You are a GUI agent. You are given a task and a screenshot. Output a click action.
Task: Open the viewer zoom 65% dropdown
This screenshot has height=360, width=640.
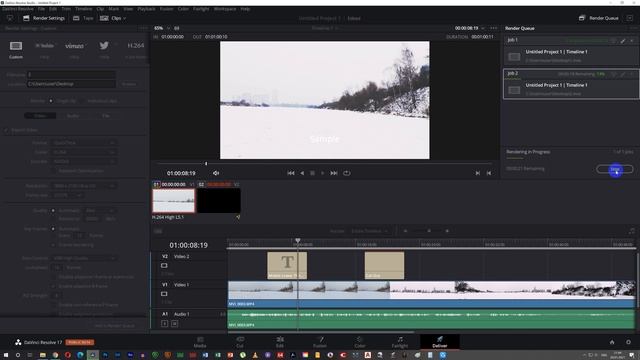click(x=162, y=28)
